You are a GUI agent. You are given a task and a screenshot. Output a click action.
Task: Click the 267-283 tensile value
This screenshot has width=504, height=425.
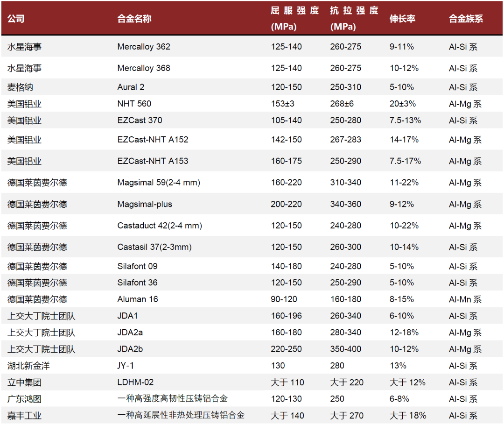pos(345,140)
